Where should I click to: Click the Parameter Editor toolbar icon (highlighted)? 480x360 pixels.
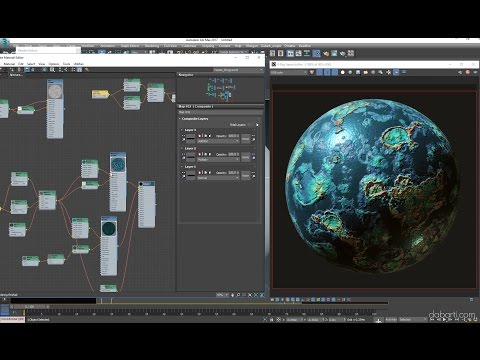[79, 70]
